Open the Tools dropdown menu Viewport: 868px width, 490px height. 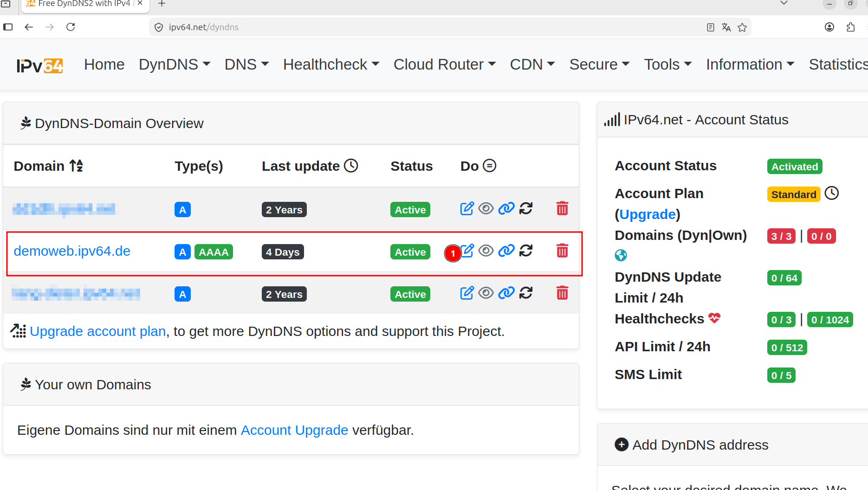coord(667,64)
